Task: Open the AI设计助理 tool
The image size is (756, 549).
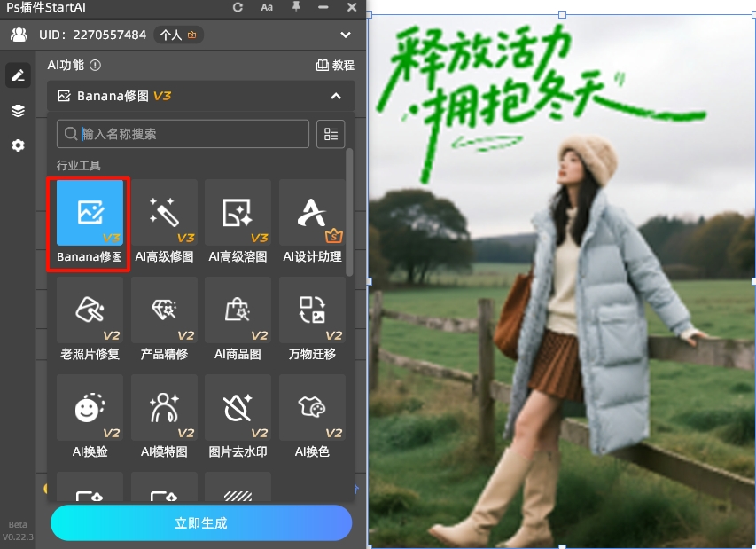Action: pos(312,213)
